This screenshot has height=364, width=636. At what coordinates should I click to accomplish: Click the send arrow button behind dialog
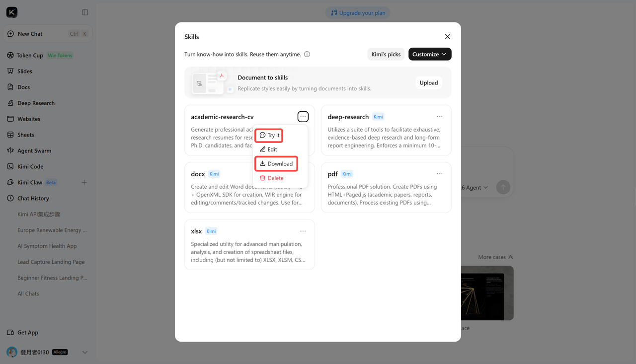(503, 187)
